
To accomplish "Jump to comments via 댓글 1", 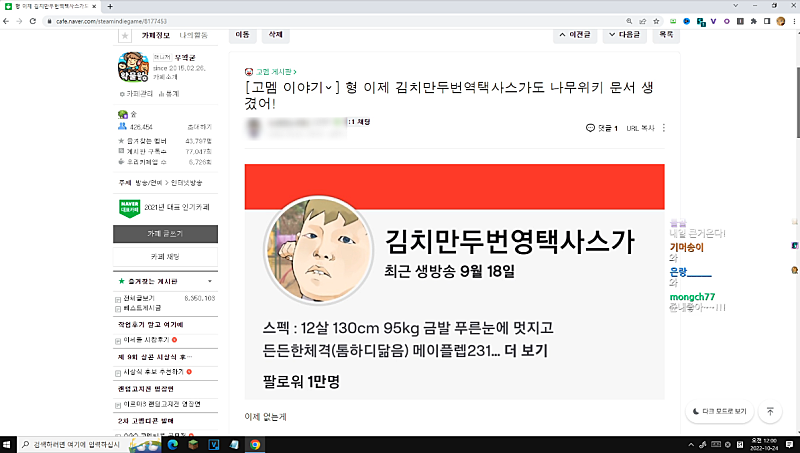I will [602, 128].
